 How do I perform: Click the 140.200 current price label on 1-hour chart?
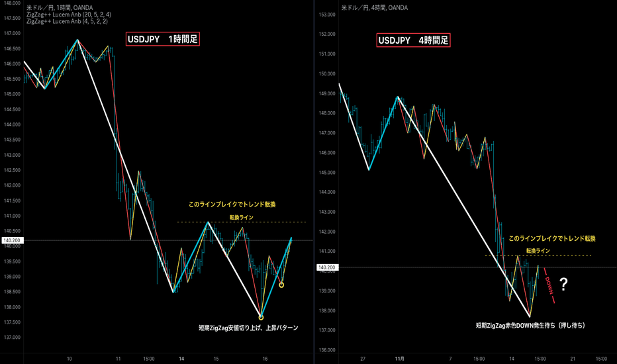(x=12, y=240)
